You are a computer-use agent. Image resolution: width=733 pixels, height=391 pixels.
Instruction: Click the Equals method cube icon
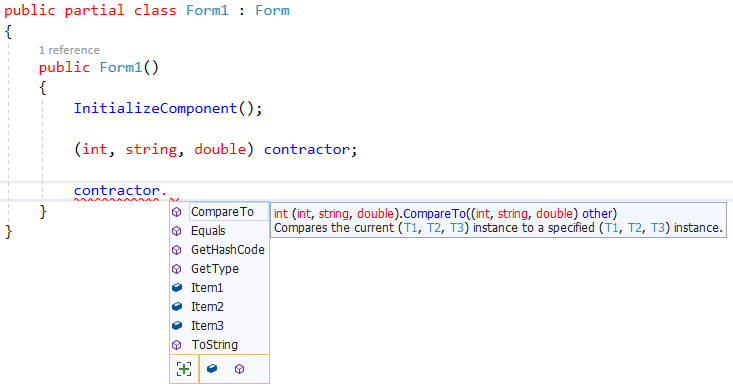pos(177,231)
